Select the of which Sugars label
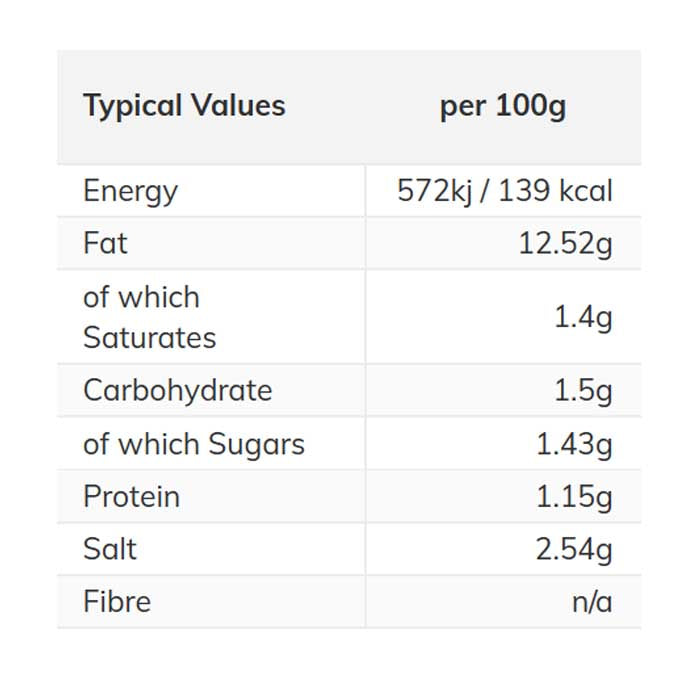 pyautogui.click(x=194, y=444)
